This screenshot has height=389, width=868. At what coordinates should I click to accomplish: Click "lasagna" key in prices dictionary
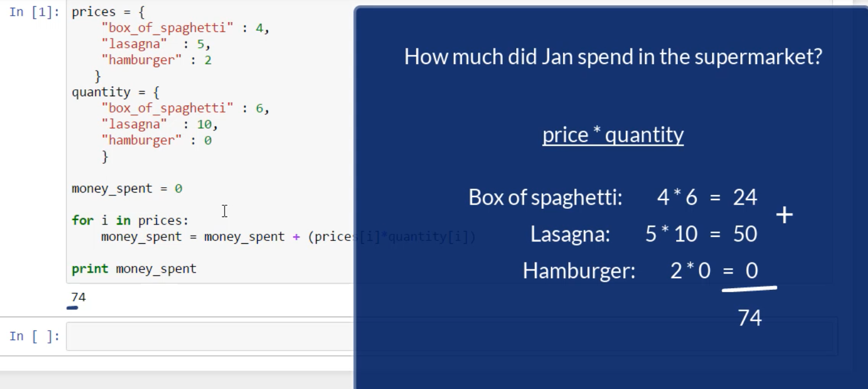coord(134,44)
